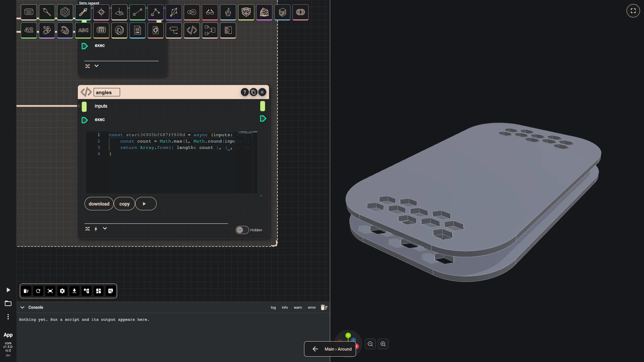Open the 3D glasses node category
Image resolution: width=644 pixels, height=362 pixels.
click(210, 12)
